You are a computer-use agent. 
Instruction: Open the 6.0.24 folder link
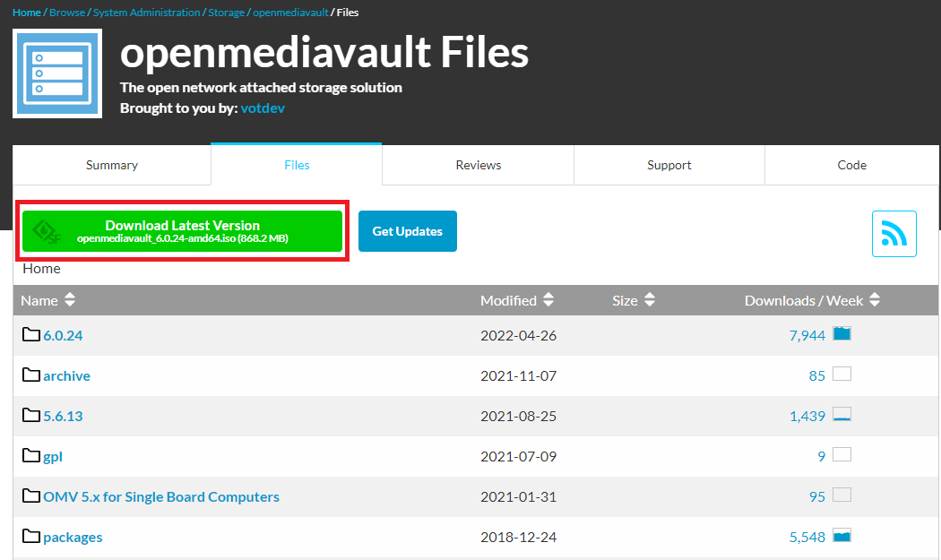[63, 335]
